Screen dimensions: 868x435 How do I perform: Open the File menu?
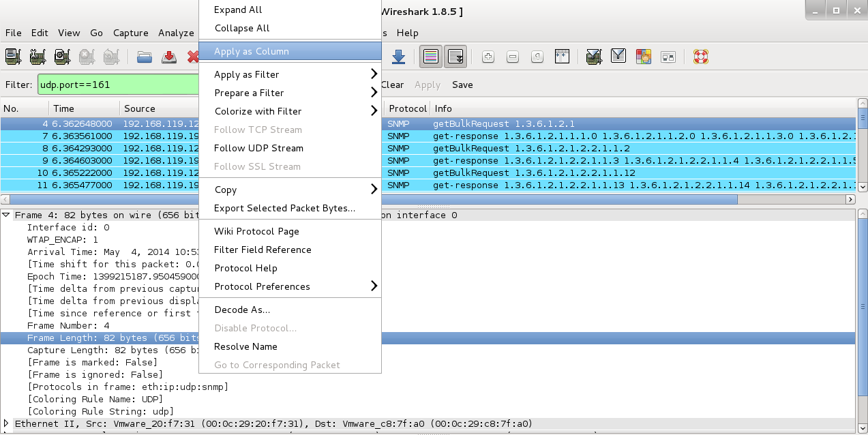(13, 33)
